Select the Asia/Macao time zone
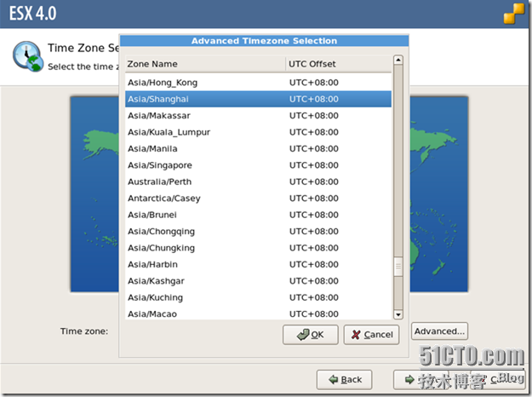The height and width of the screenshot is (397, 532). pos(258,314)
